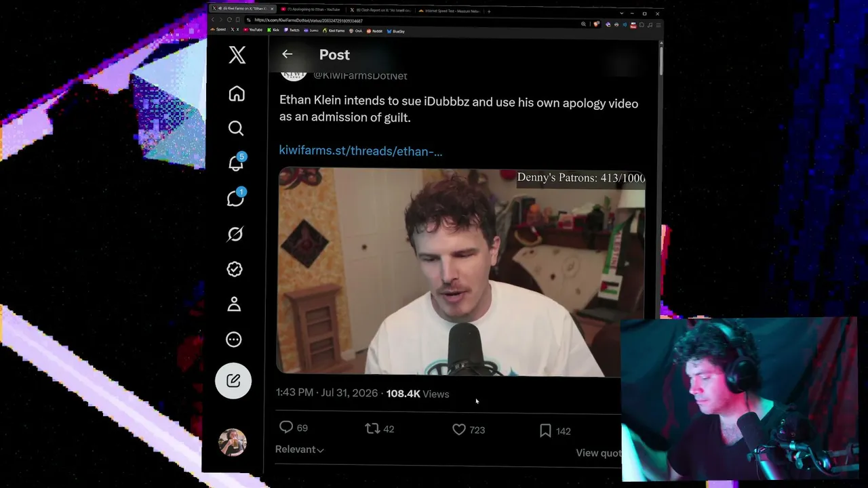
Task: Go back using the Post header arrow
Action: (x=287, y=54)
